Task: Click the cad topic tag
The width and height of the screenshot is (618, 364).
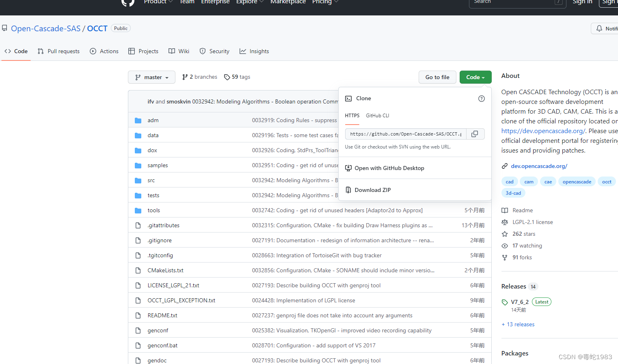Action: click(510, 182)
